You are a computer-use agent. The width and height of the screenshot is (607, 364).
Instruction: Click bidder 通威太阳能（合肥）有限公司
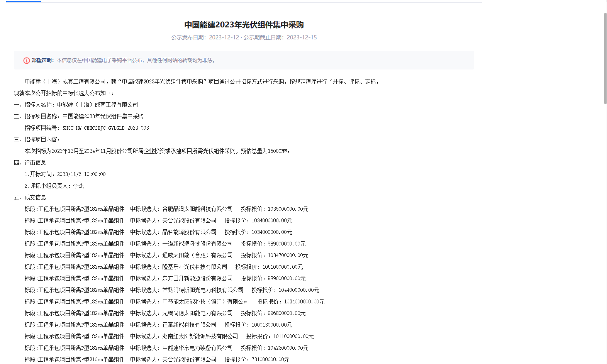[197, 255]
